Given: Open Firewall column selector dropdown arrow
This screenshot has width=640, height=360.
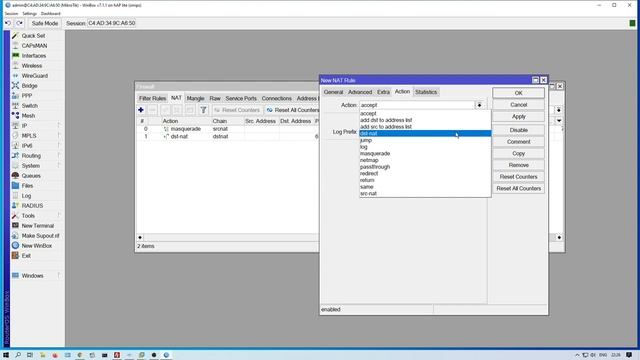Looking at the screenshot, I should click(559, 121).
